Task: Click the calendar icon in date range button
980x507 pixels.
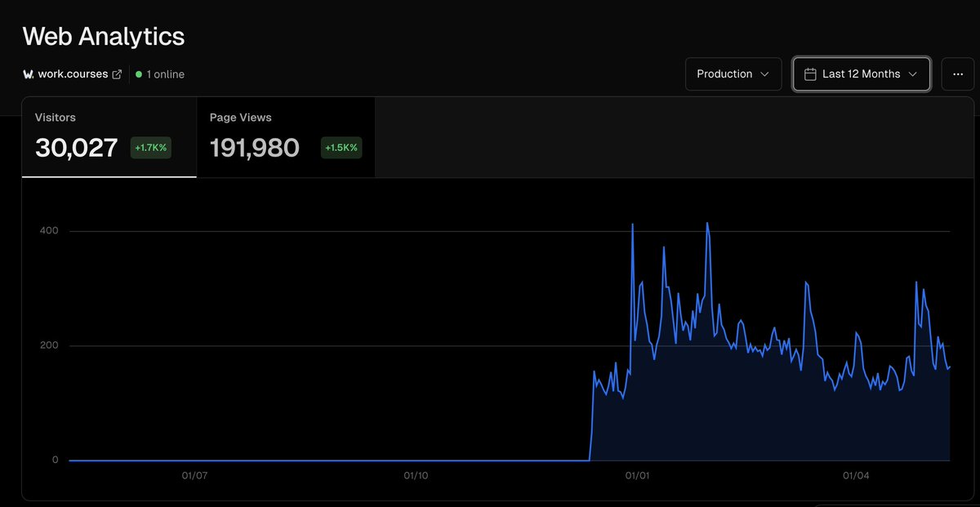Action: pos(810,74)
